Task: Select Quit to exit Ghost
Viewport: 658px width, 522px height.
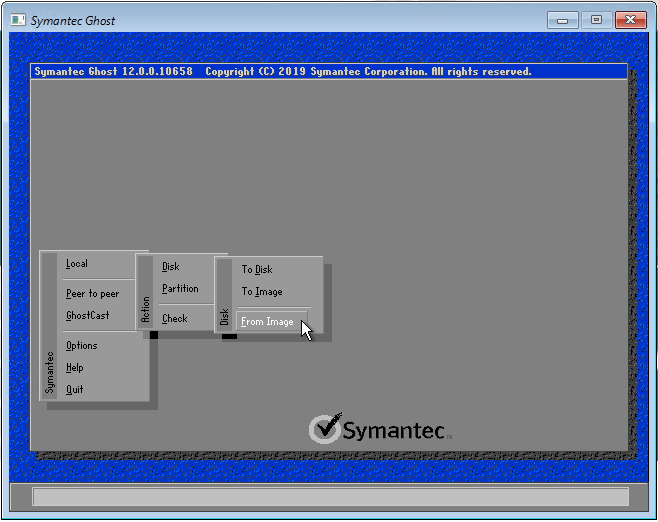Action: (x=75, y=389)
